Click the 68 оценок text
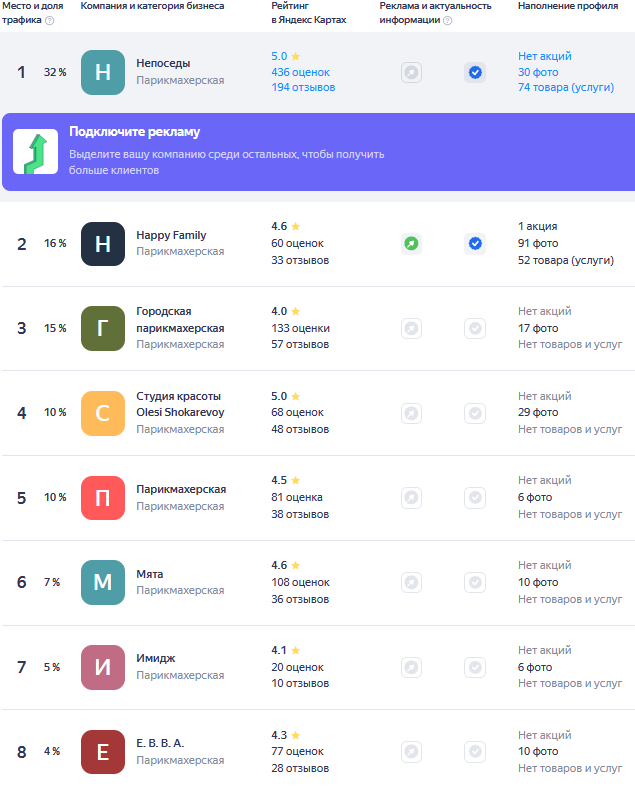635x795 pixels. coord(297,412)
